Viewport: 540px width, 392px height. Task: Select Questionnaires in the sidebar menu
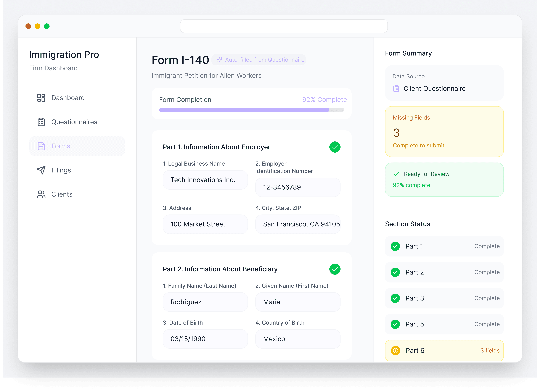coord(74,122)
